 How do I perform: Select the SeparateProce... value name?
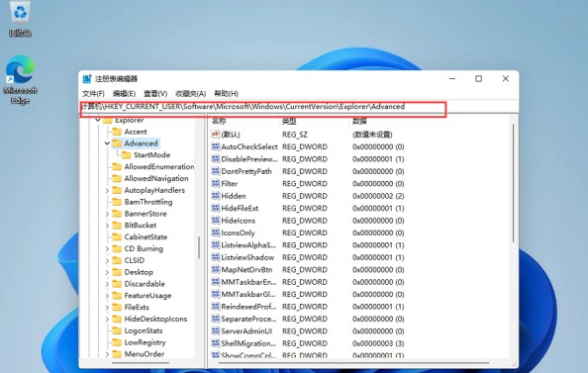pyautogui.click(x=249, y=319)
